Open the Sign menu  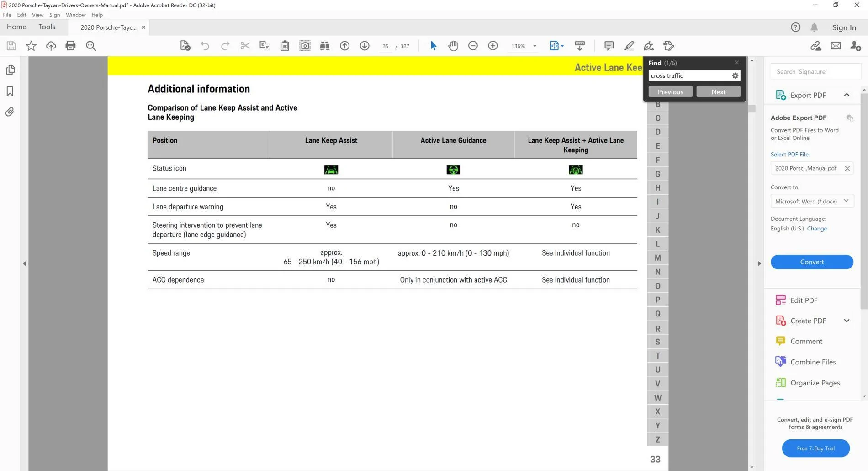coord(54,15)
